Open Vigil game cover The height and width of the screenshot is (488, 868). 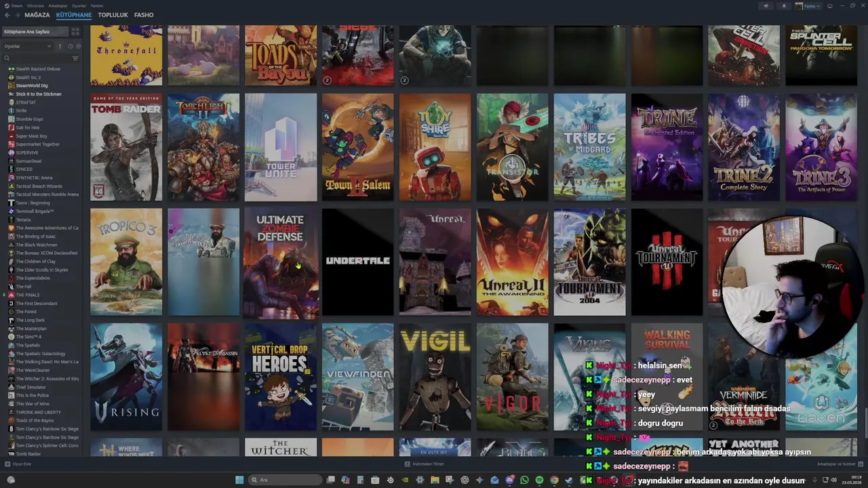tap(435, 377)
